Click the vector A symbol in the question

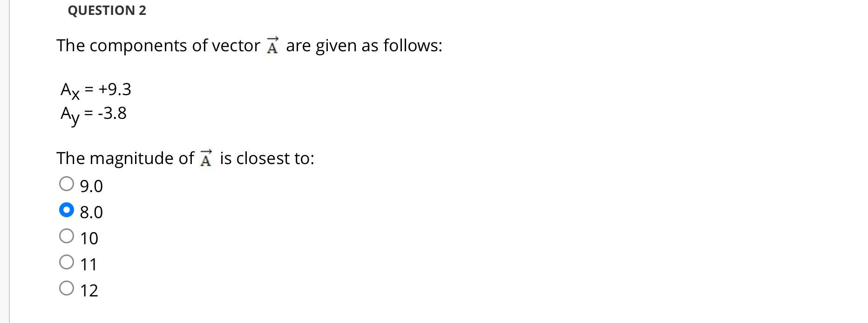pyautogui.click(x=272, y=44)
